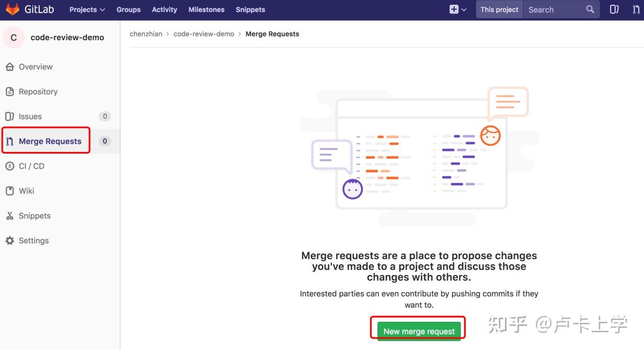Open Overview using the home icon
This screenshot has width=644, height=350.
11,66
